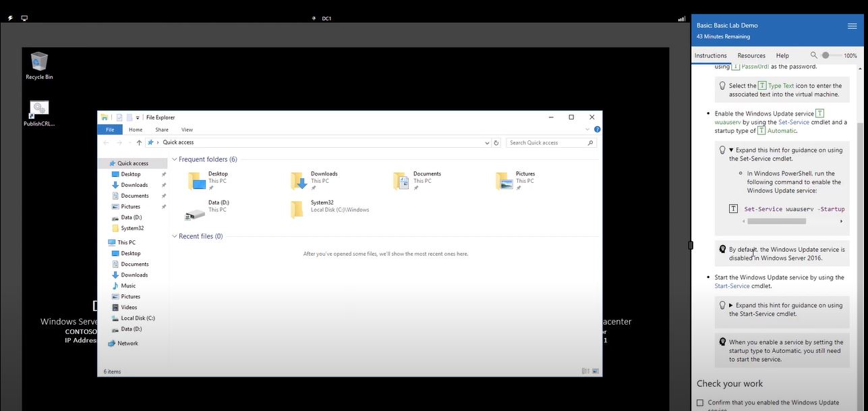Click the monitor icon next to the lightning icon

pos(24,18)
